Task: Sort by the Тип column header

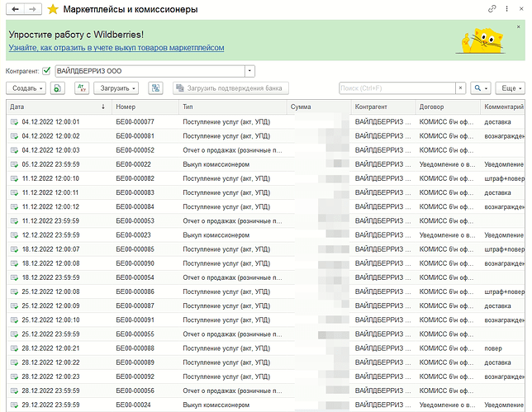Action: (233, 107)
